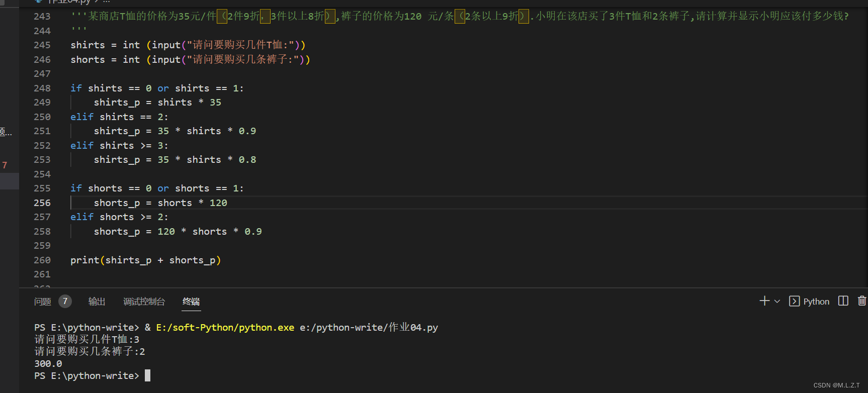
Task: Click line number 248 in the gutter
Action: pos(42,88)
